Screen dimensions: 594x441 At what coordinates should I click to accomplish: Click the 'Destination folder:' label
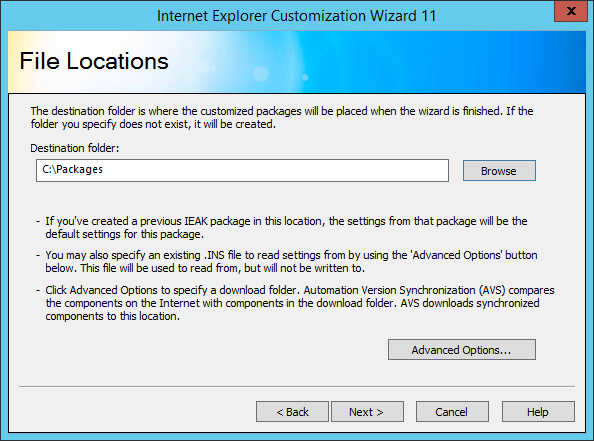click(x=75, y=148)
